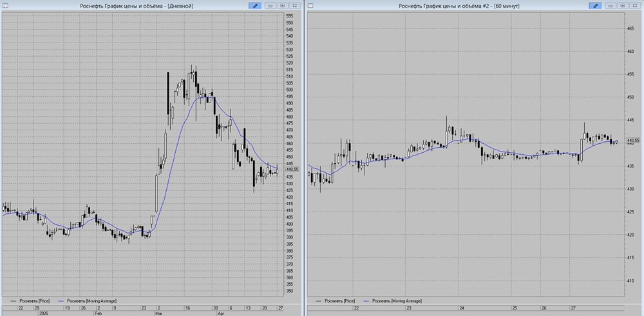Click the title 'Роснефть График цены и объёма #2 - [60 минут]'
This screenshot has height=316, width=644.
pos(460,6)
